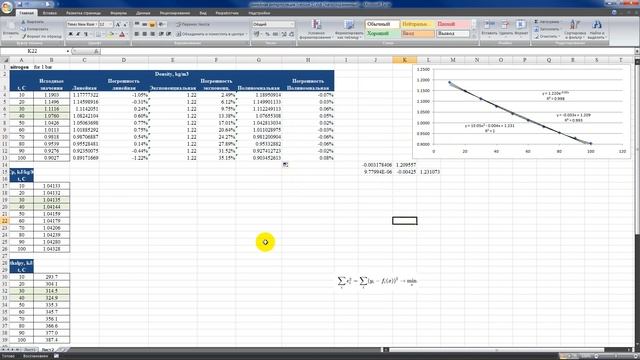Apply the yellow fill color bucket

[110, 34]
